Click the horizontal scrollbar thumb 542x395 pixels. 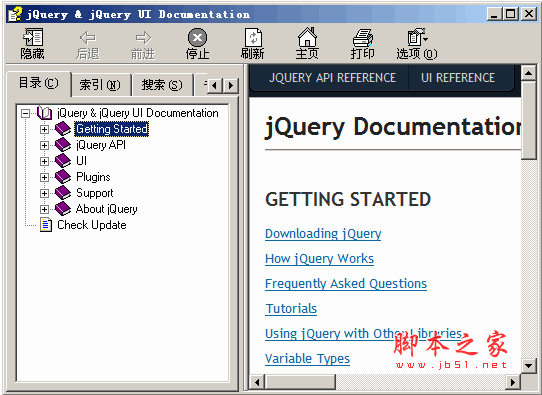point(300,382)
